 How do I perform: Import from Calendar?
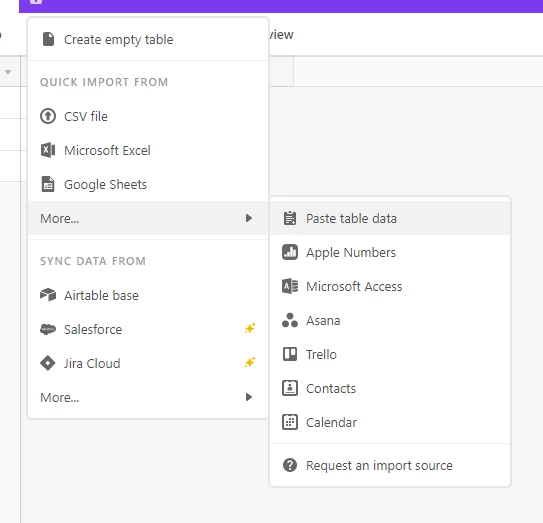click(390, 422)
